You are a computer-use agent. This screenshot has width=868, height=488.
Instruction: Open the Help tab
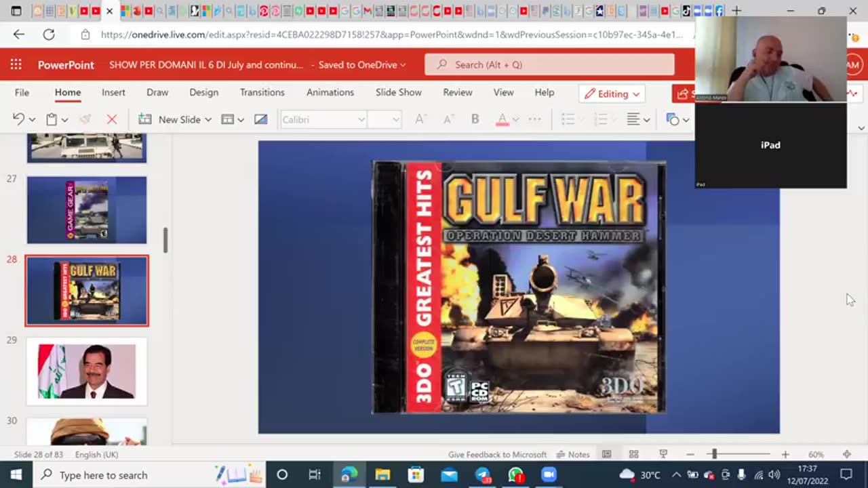(x=544, y=92)
